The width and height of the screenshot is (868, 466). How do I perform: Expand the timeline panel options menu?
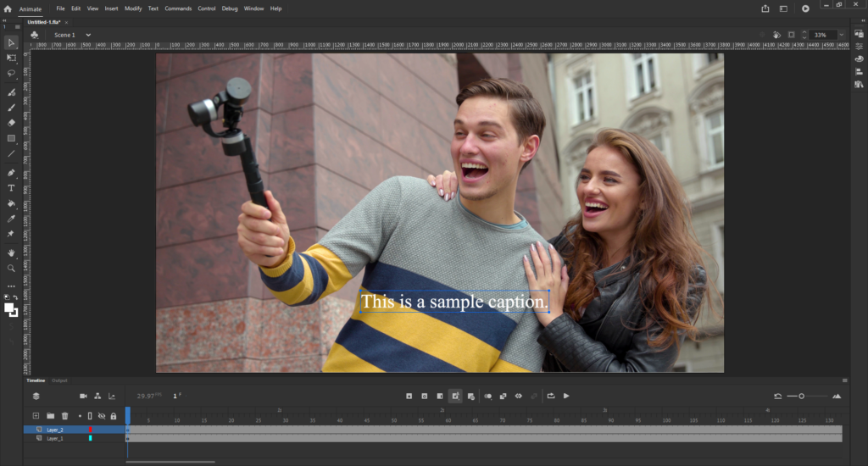click(843, 380)
